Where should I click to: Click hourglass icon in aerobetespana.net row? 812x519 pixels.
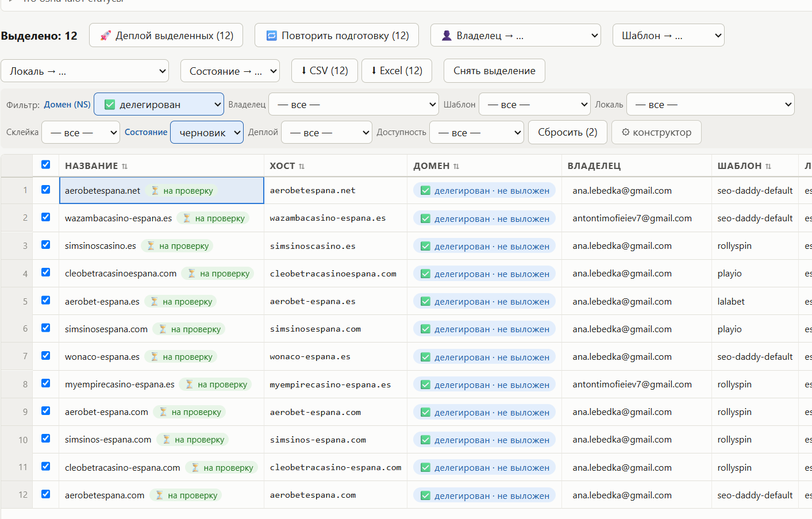pos(155,190)
